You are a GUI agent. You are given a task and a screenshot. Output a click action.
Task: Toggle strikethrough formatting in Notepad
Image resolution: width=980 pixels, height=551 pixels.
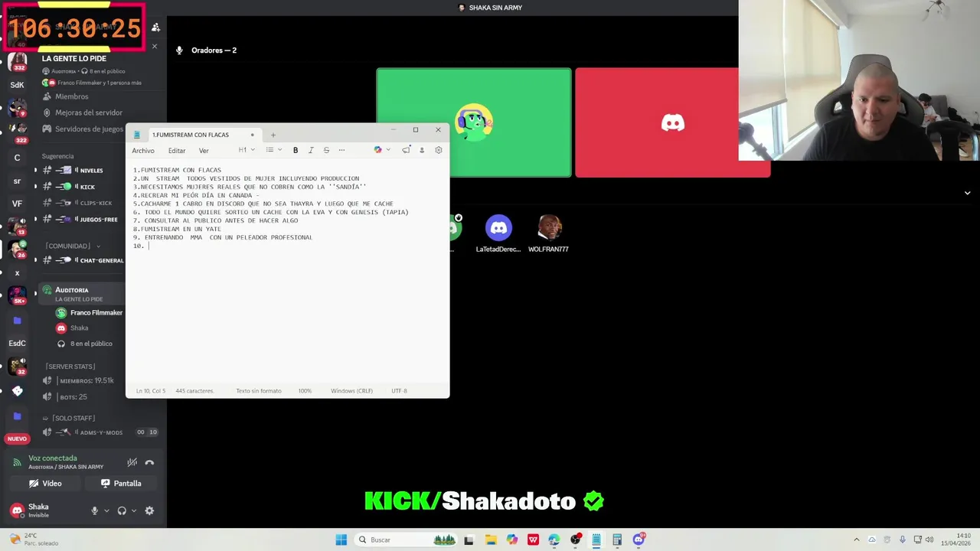click(x=326, y=150)
